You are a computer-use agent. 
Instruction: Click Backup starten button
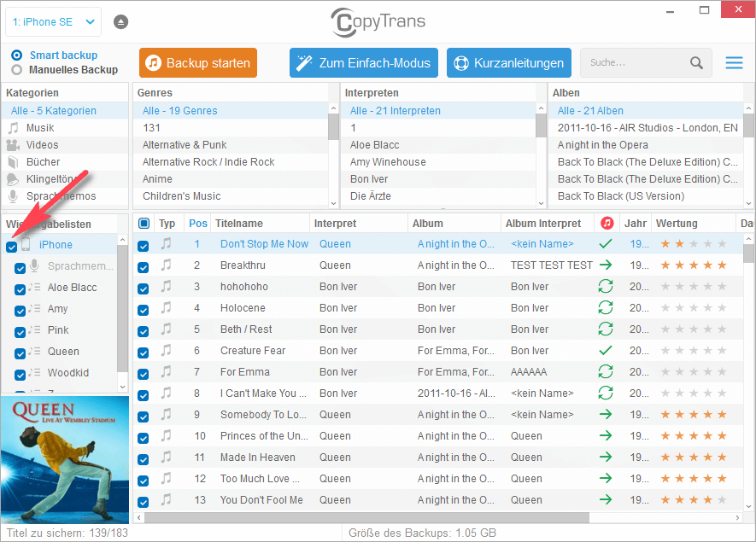point(198,62)
